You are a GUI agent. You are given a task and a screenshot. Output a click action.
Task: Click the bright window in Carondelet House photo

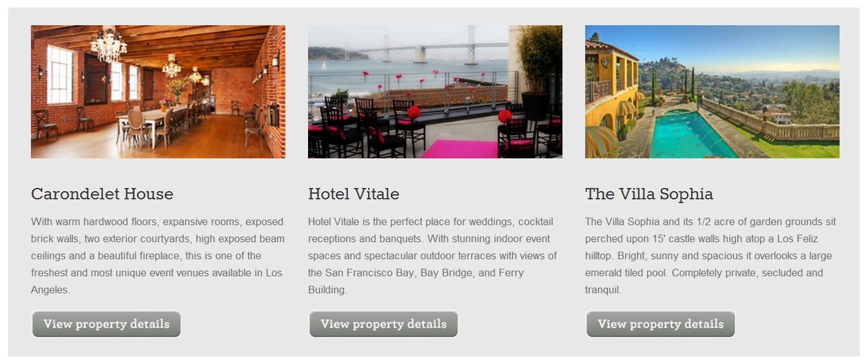pyautogui.click(x=60, y=75)
